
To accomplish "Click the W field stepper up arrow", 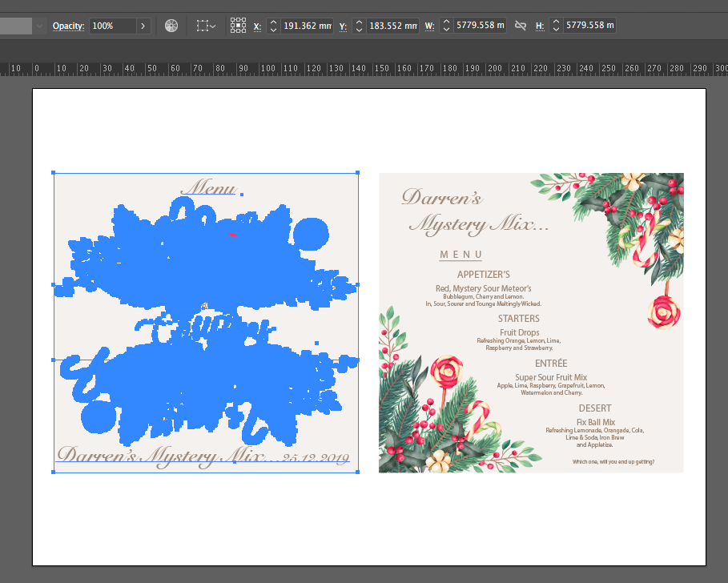I will (444, 21).
